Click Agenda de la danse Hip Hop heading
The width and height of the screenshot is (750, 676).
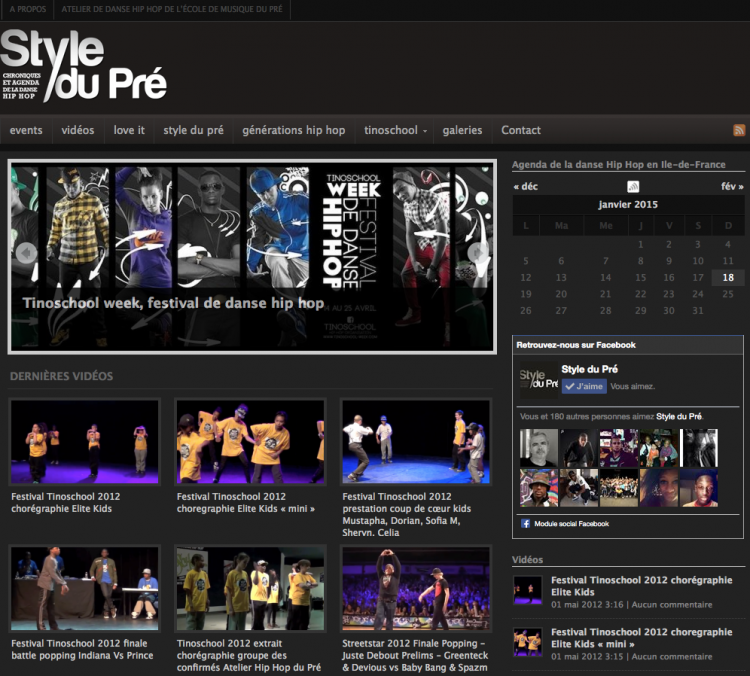[x=618, y=165]
